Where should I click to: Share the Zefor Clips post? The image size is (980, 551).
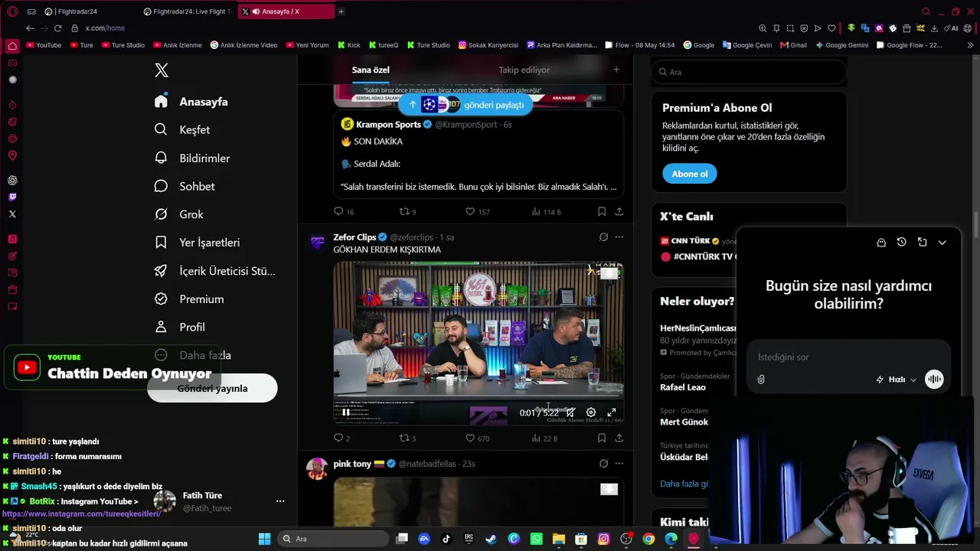619,438
